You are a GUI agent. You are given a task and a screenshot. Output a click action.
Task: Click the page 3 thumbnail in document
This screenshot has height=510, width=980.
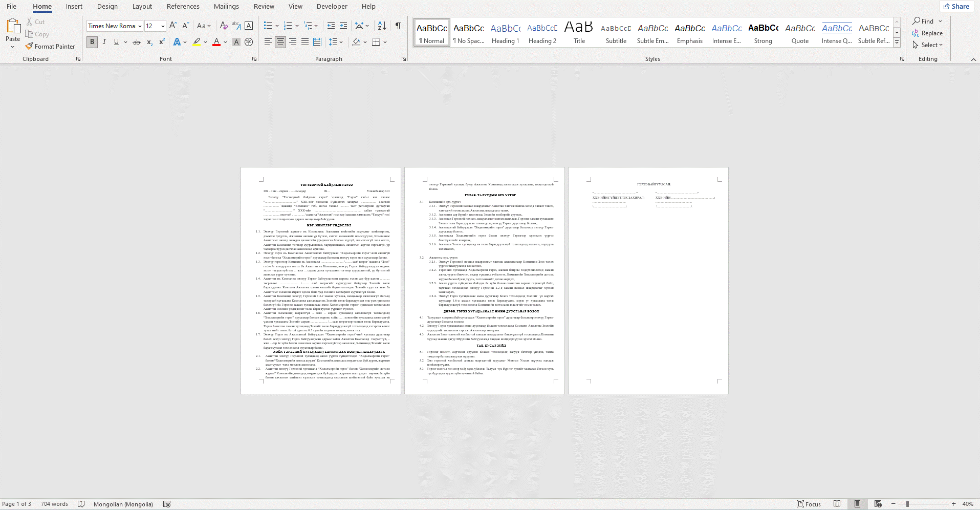coord(648,281)
